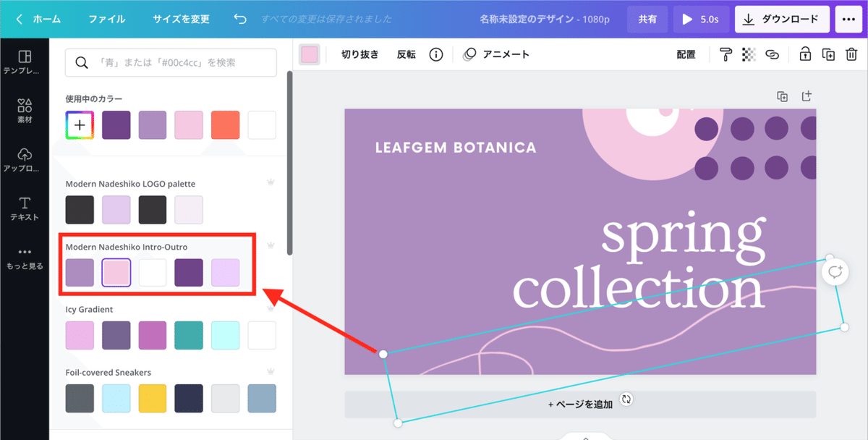Play the 5.0s preview
The height and width of the screenshot is (440, 868).
[x=701, y=20]
